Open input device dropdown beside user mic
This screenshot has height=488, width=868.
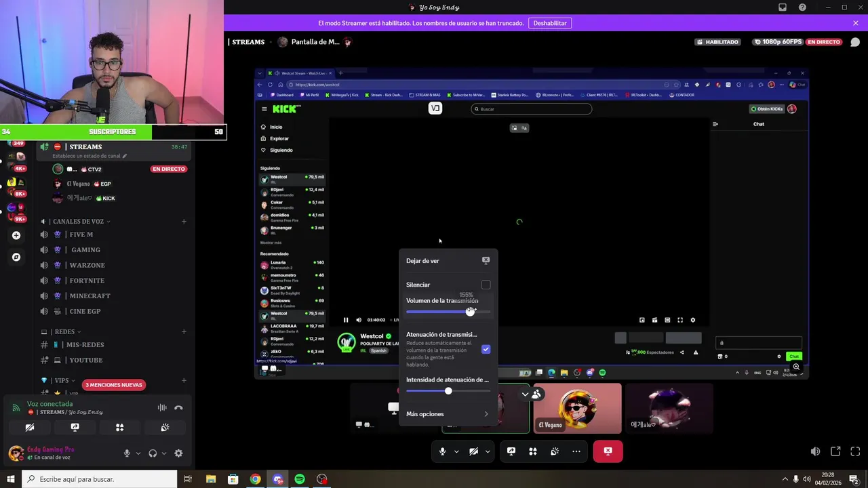click(x=138, y=453)
